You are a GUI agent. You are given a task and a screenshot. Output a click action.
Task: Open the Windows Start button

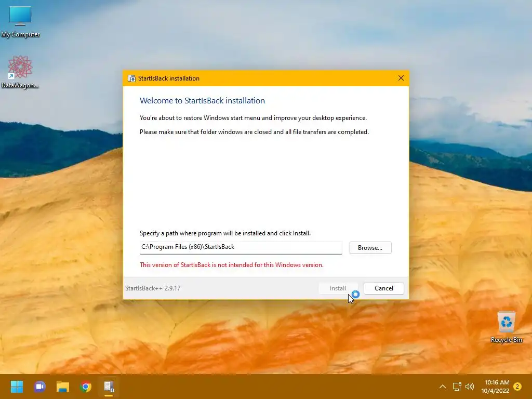pos(17,387)
